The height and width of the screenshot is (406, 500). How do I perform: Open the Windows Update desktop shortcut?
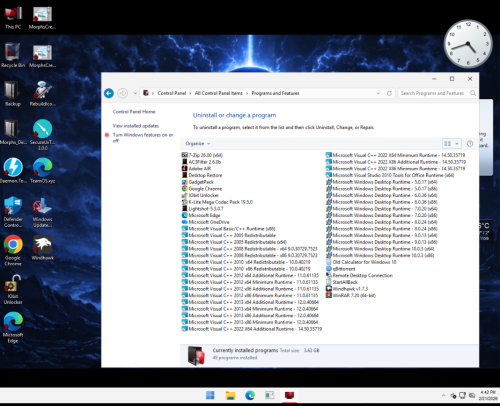point(42,212)
